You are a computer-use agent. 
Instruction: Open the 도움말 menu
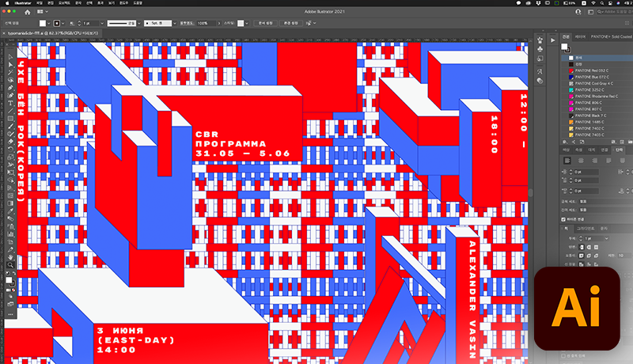(138, 3)
